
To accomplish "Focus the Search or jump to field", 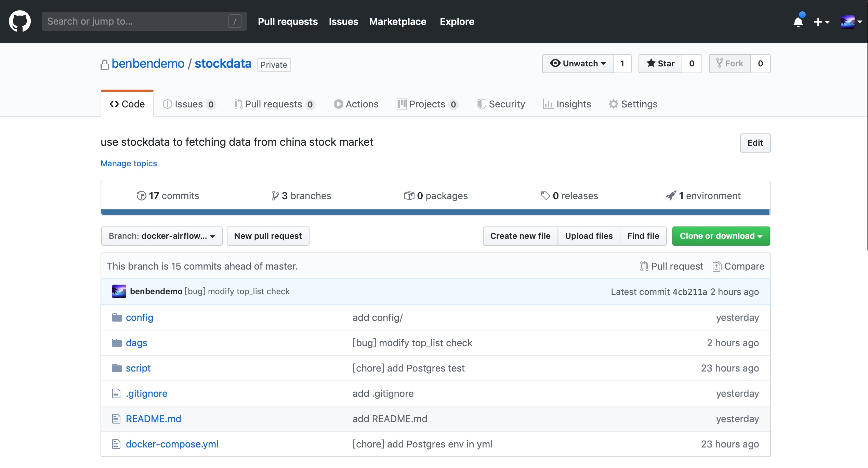I will tap(137, 21).
